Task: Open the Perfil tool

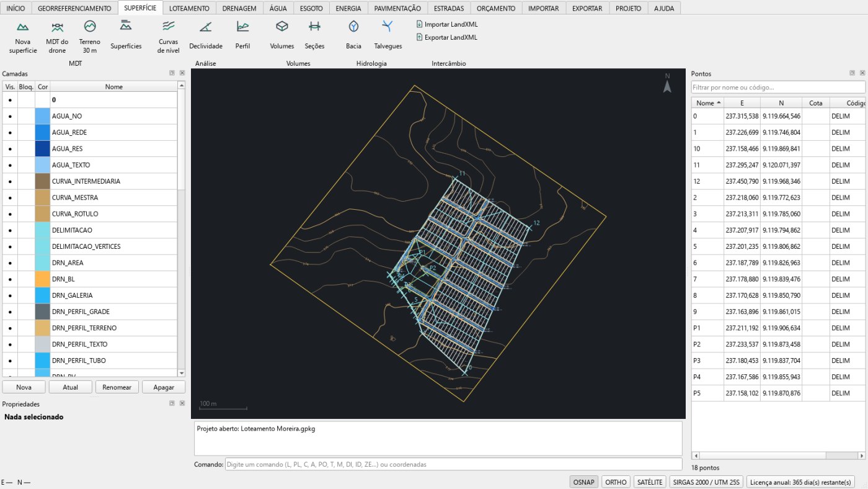Action: 242,37
